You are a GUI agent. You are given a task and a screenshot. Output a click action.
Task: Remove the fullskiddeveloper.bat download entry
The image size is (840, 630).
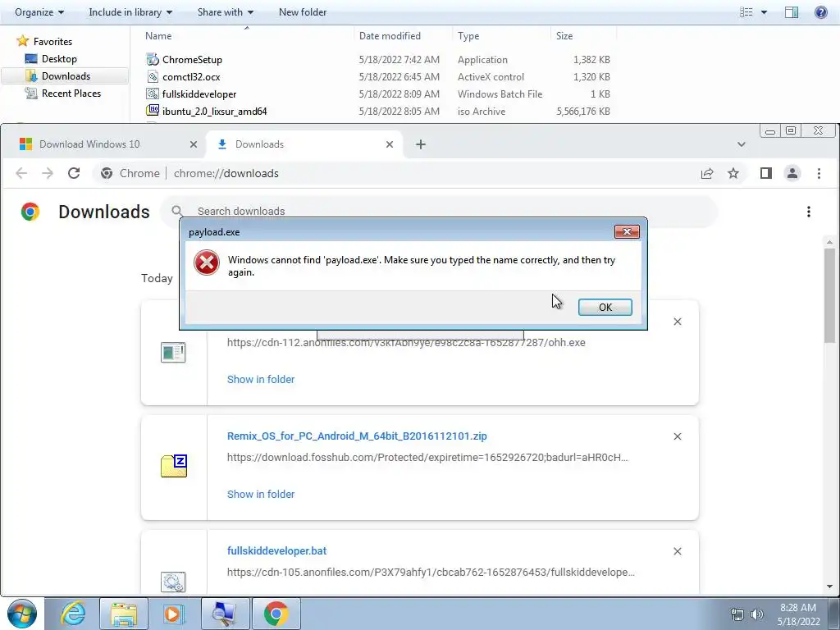[677, 551]
